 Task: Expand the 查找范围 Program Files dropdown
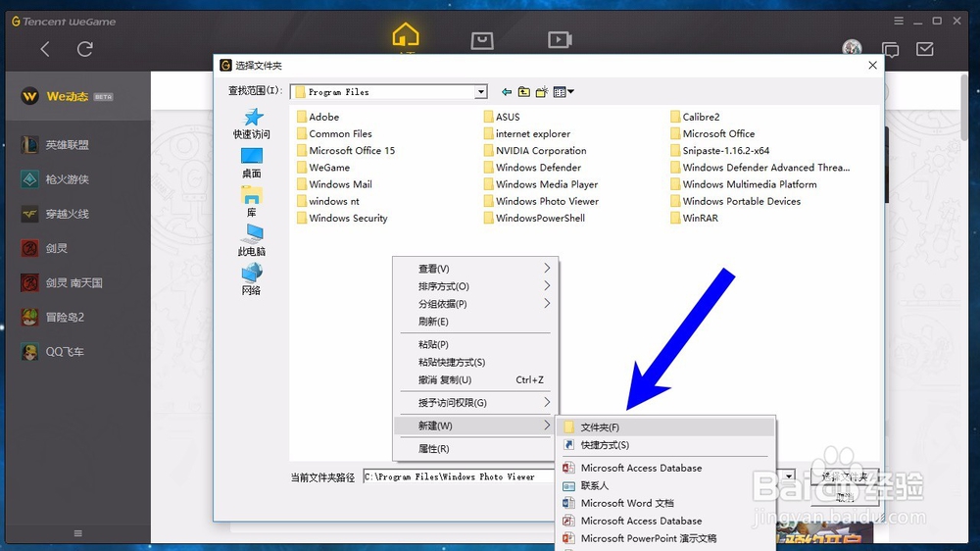(x=480, y=92)
